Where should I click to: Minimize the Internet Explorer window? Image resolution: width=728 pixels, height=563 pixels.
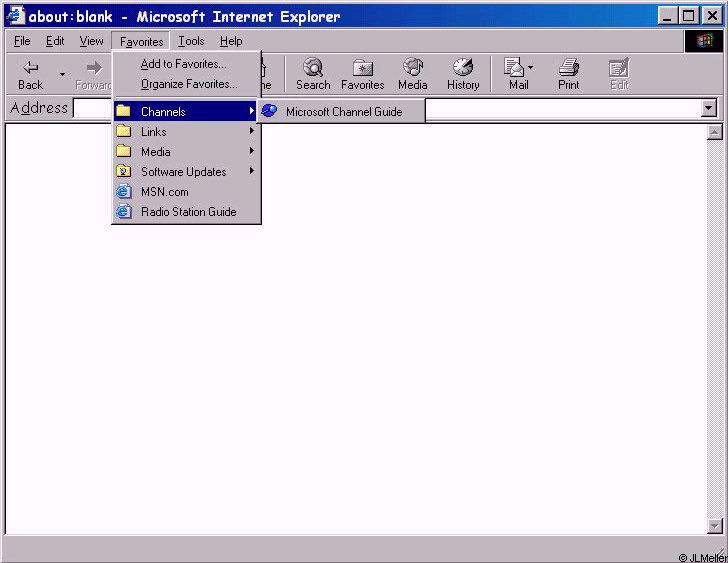click(x=667, y=16)
